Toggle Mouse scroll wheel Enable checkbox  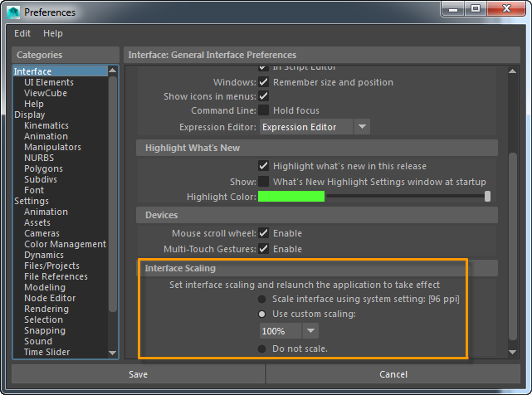(264, 233)
